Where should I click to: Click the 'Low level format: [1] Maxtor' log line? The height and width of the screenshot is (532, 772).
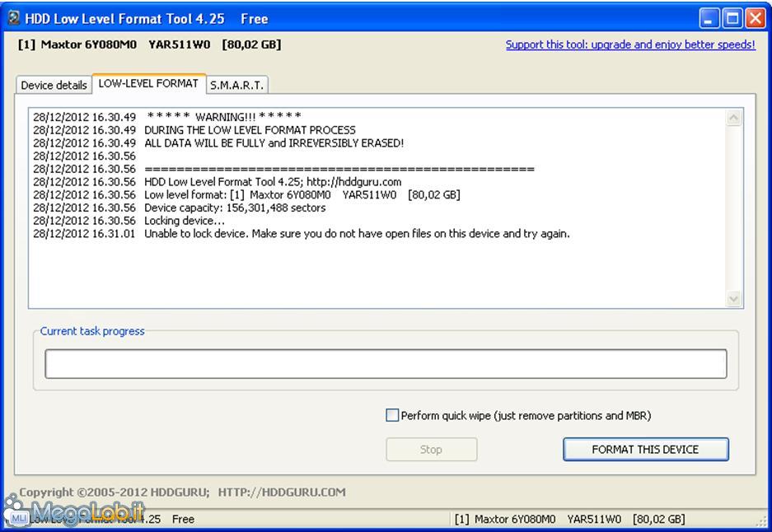click(246, 194)
